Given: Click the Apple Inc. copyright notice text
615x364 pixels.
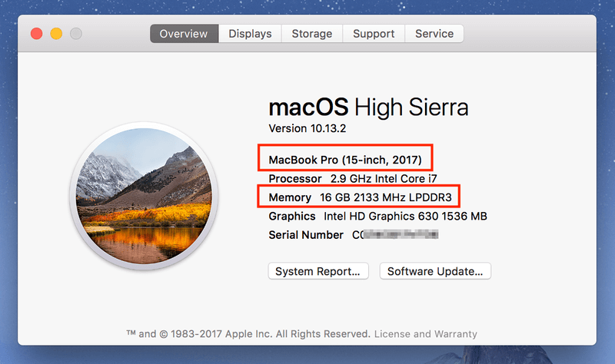Looking at the screenshot, I should coord(248,334).
